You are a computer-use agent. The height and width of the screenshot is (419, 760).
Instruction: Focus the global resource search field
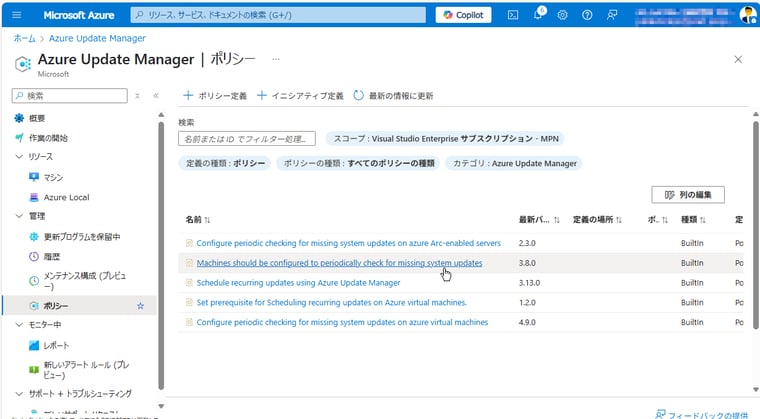[x=278, y=15]
